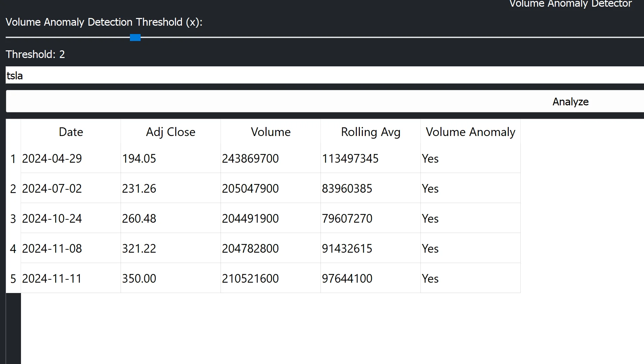Image resolution: width=644 pixels, height=364 pixels.
Task: Select the 321.22 Adj Close cell
Action: click(x=139, y=248)
